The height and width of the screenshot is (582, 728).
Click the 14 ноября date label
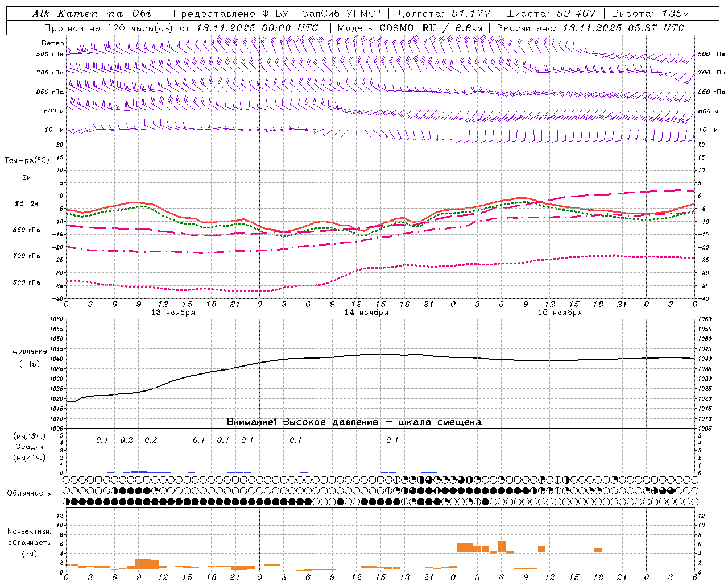[366, 313]
